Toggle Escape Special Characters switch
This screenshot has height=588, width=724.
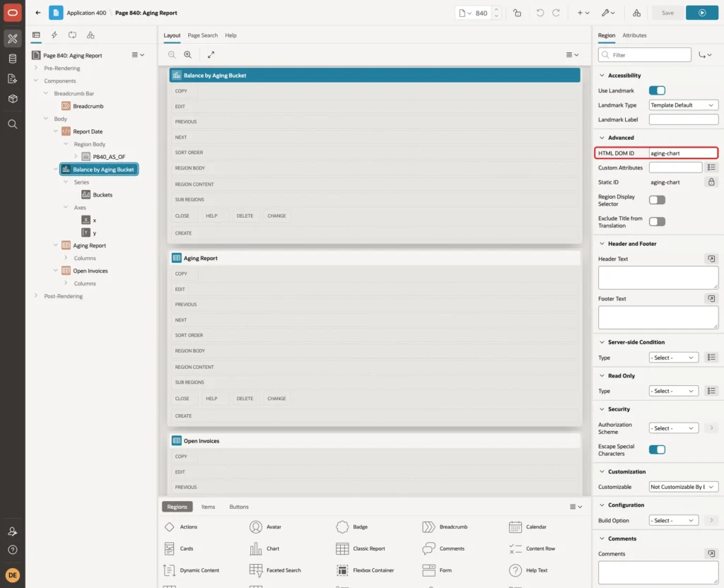click(x=657, y=449)
